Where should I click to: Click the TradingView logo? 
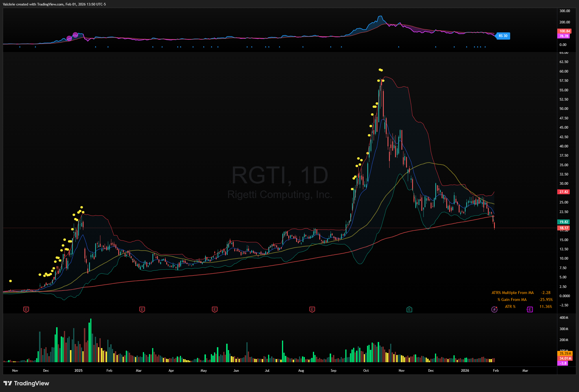(26, 383)
